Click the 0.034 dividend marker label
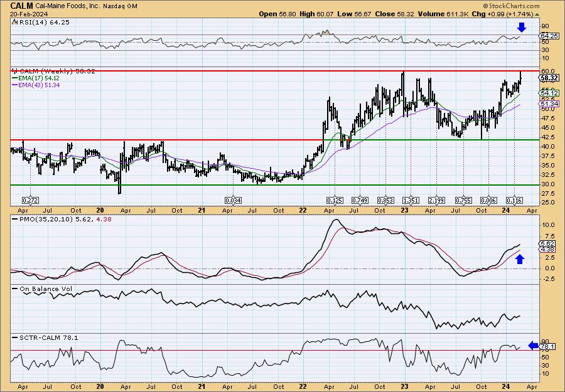This screenshot has width=565, height=392. (233, 200)
